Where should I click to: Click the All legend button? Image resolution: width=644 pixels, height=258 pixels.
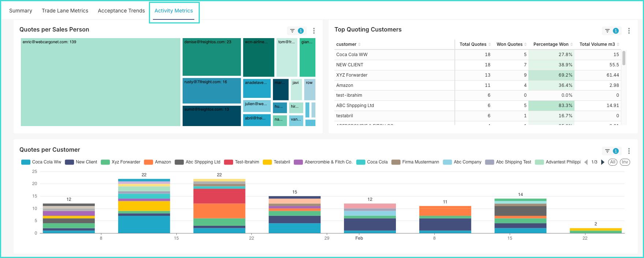[613, 162]
